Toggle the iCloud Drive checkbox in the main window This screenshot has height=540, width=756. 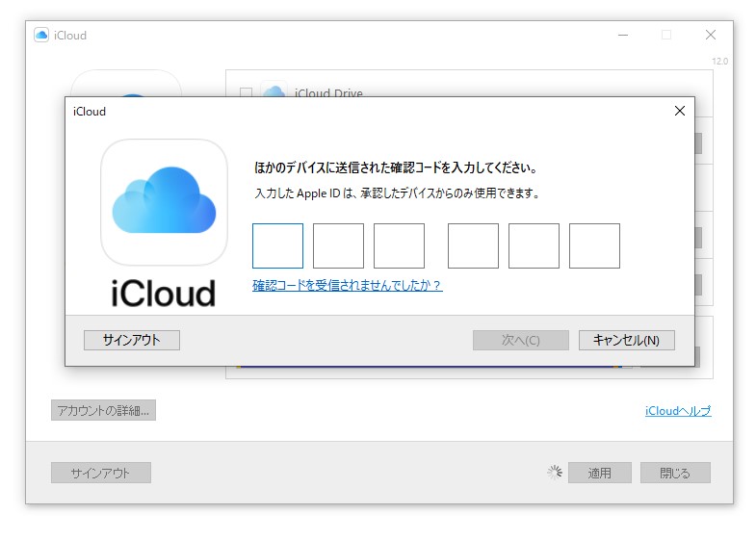click(x=246, y=92)
